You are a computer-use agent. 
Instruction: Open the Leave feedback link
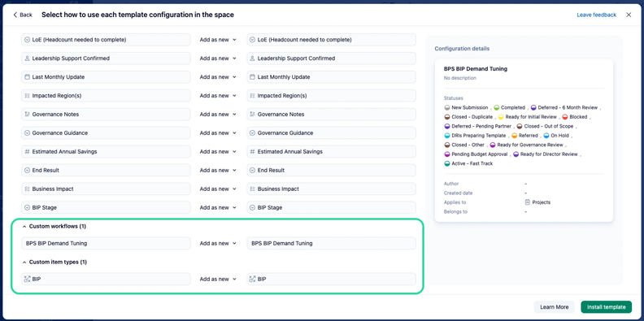(x=596, y=15)
